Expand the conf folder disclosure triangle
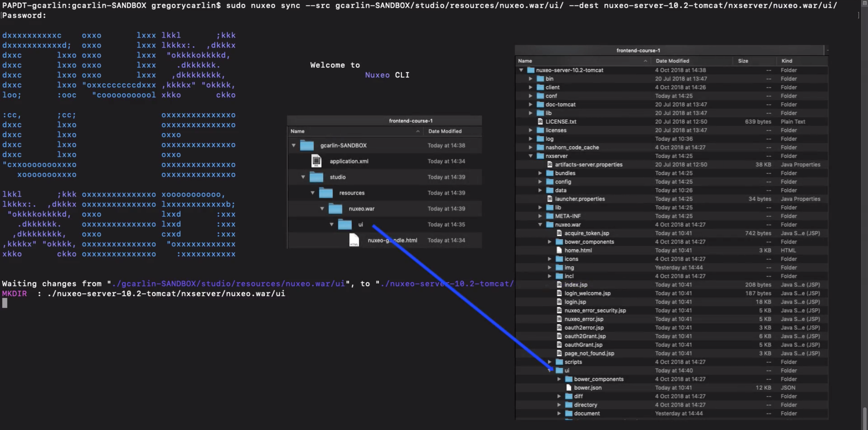868x430 pixels. coord(530,96)
